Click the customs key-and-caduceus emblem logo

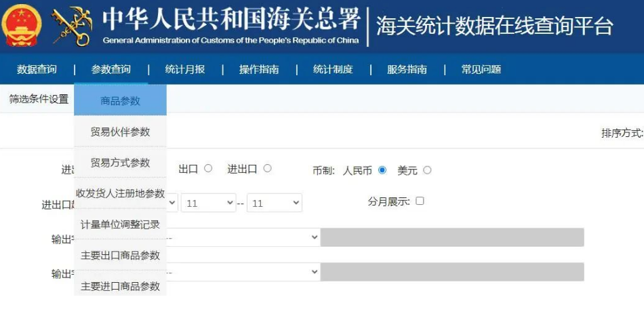click(71, 26)
